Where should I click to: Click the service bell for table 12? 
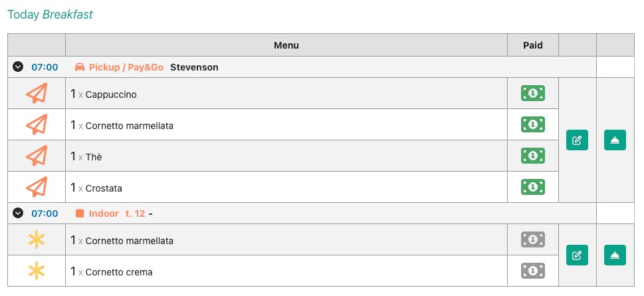(x=615, y=255)
